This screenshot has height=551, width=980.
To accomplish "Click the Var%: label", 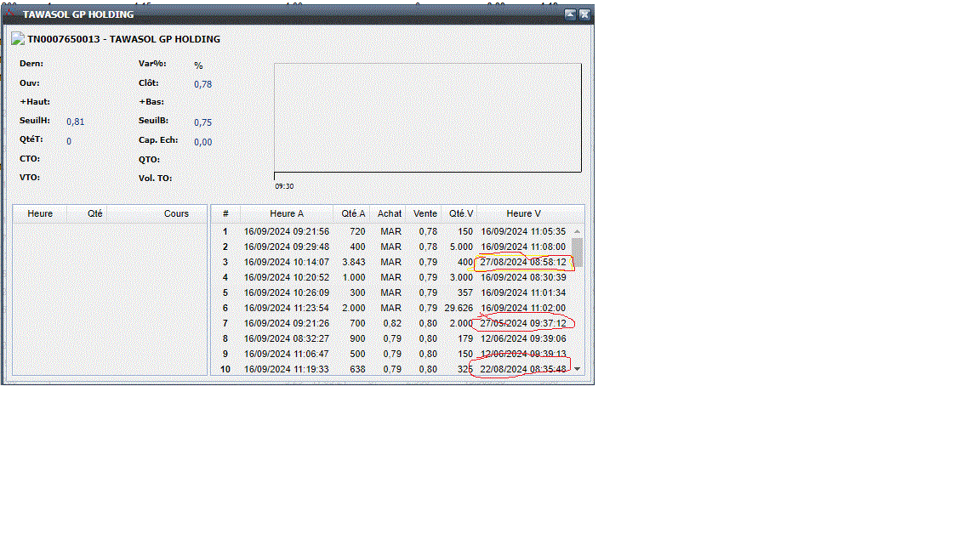I will pos(152,64).
